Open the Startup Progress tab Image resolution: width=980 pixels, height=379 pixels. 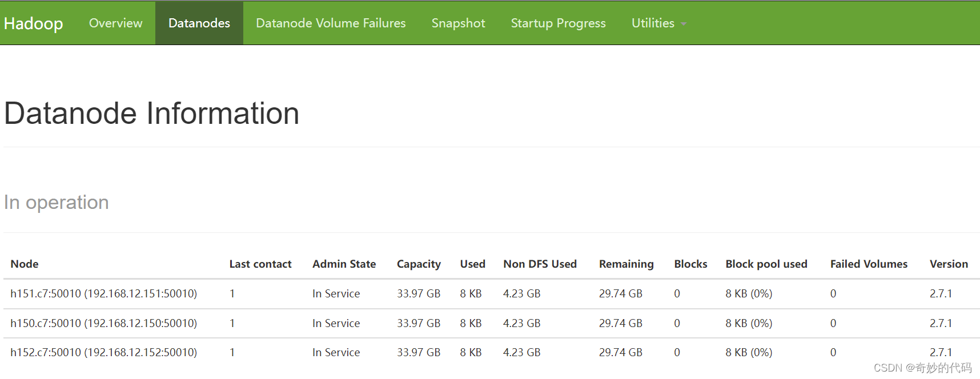(x=558, y=23)
